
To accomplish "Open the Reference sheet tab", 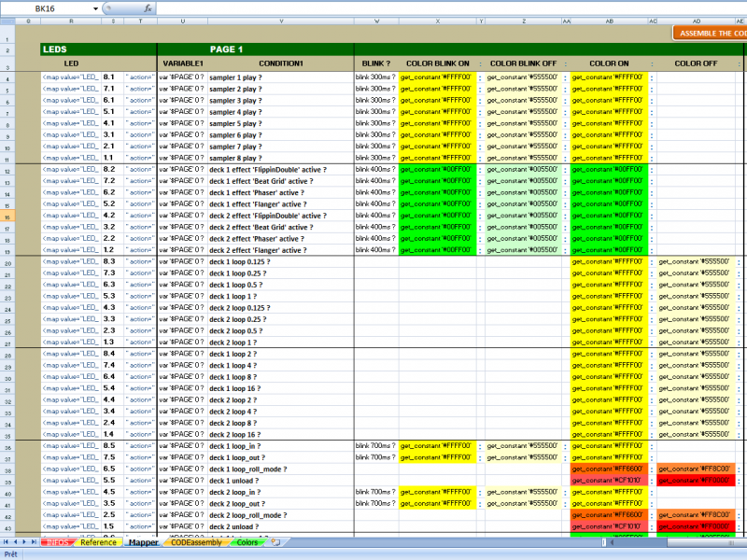I will (x=98, y=542).
